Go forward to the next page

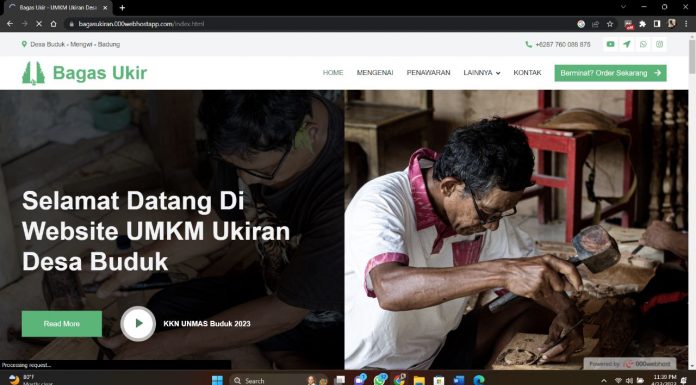click(24, 24)
